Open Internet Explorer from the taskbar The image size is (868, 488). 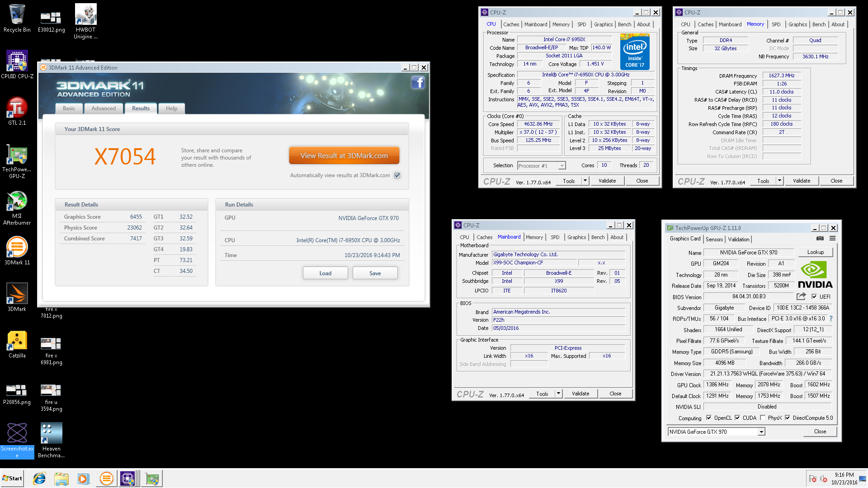39,479
